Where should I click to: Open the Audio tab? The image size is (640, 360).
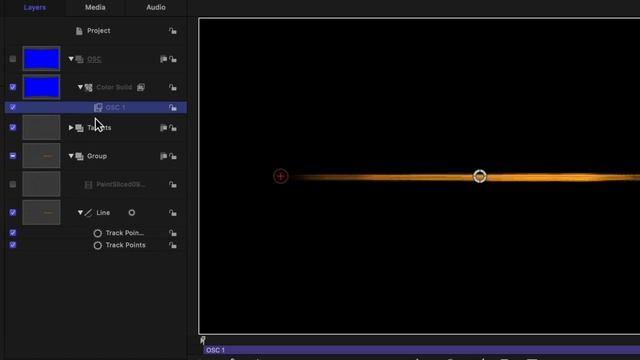pyautogui.click(x=156, y=7)
